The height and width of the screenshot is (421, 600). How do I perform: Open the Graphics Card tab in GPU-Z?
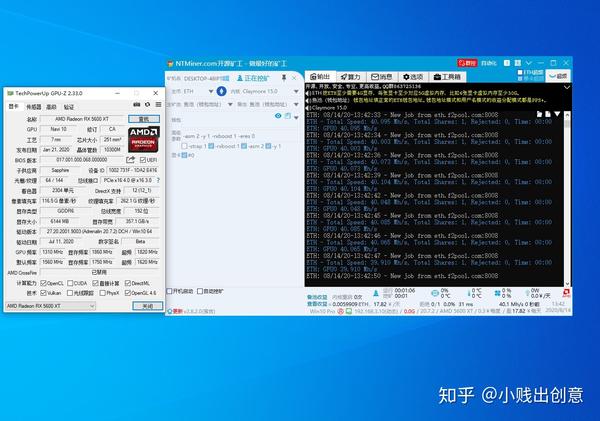click(14, 106)
